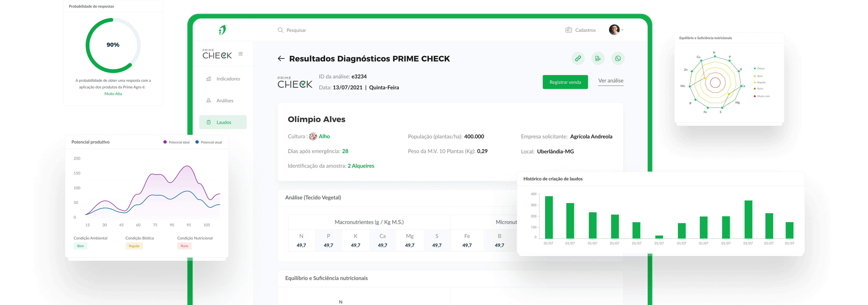868x305 pixels.
Task: Click the N macronutrient column header
Action: [301, 236]
